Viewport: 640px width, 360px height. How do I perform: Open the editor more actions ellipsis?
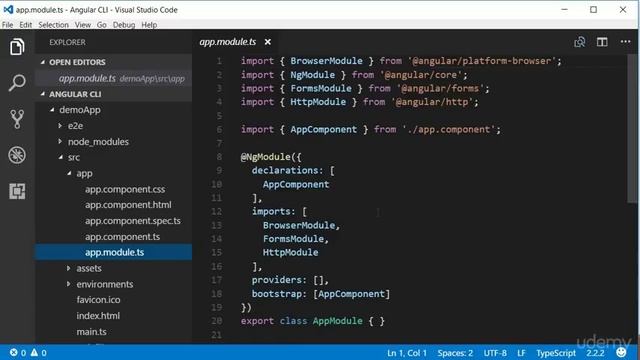click(625, 42)
